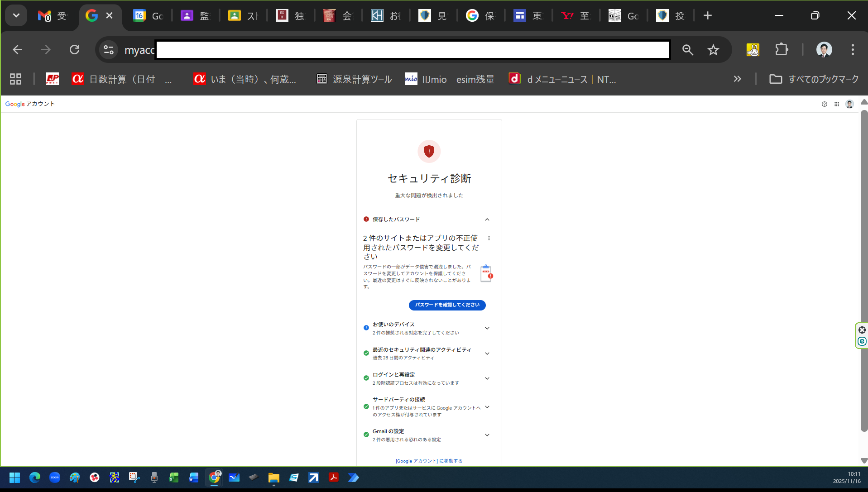The height and width of the screenshot is (492, 868).
Task: Collapse the 保存したパスワード section
Action: click(x=487, y=220)
